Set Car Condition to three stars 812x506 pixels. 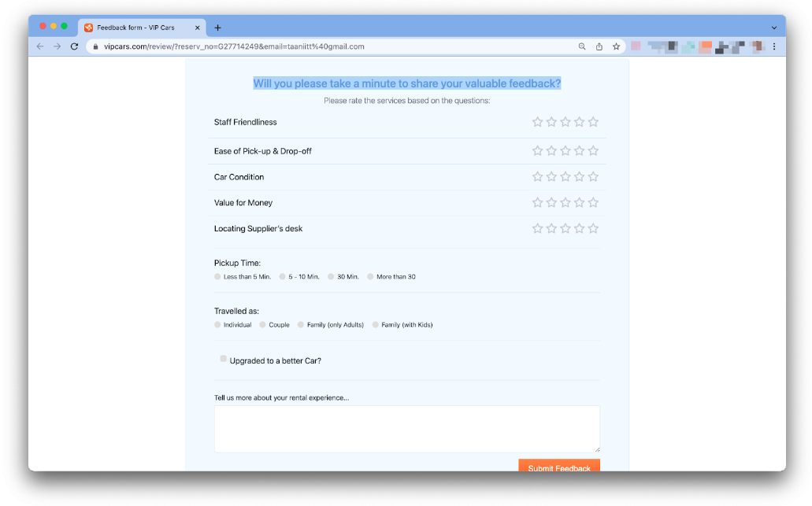point(565,177)
